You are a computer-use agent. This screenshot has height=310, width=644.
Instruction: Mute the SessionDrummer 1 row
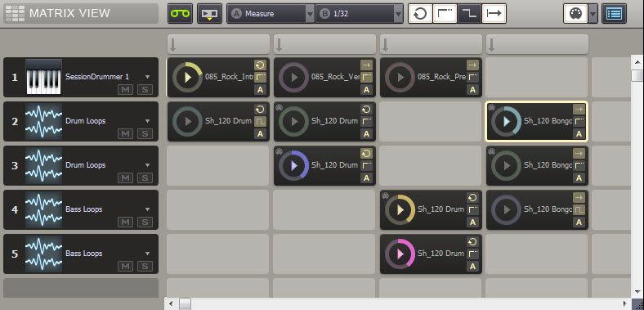click(x=125, y=89)
